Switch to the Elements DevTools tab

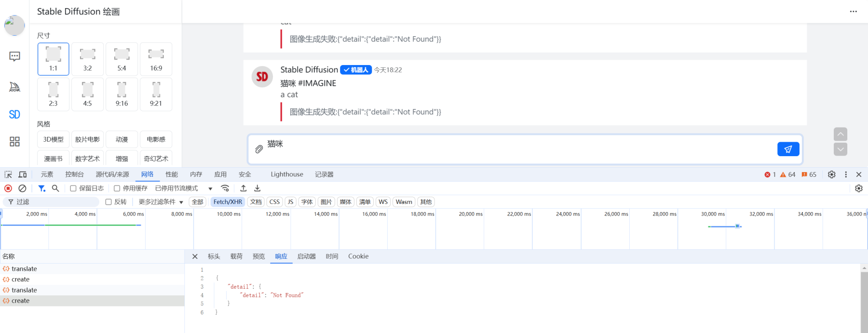coord(47,174)
